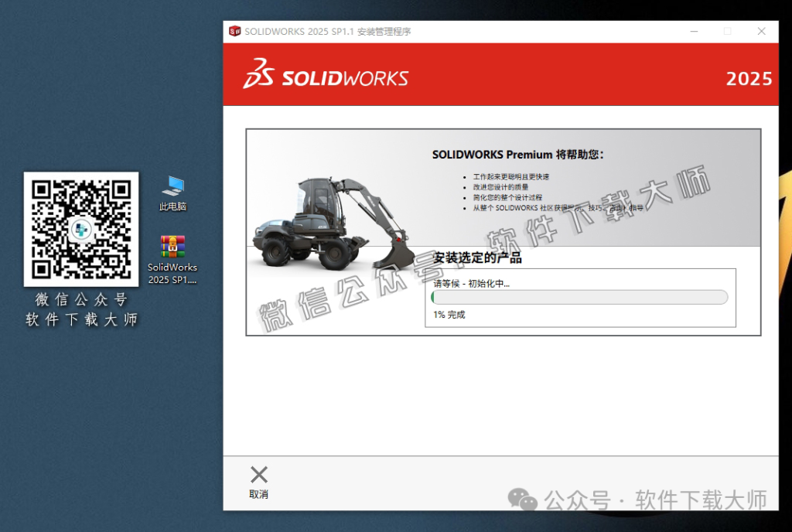Click the X icon above 取消
Screen dimensions: 792x532
258,474
